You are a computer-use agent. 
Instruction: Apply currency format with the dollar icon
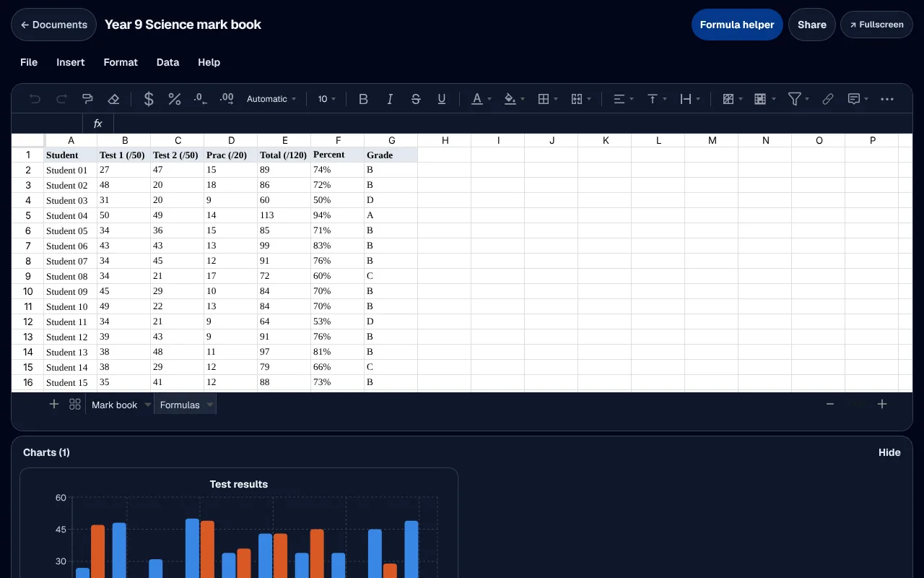click(x=149, y=99)
